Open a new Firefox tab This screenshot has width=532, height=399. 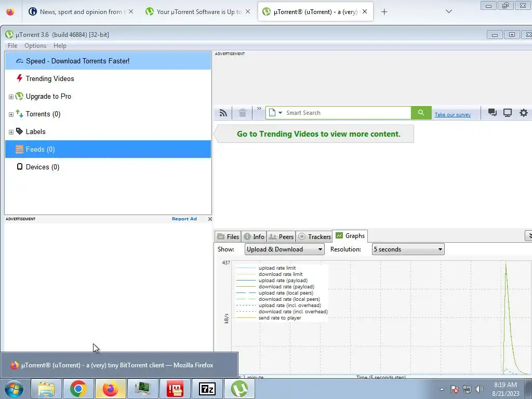[384, 12]
